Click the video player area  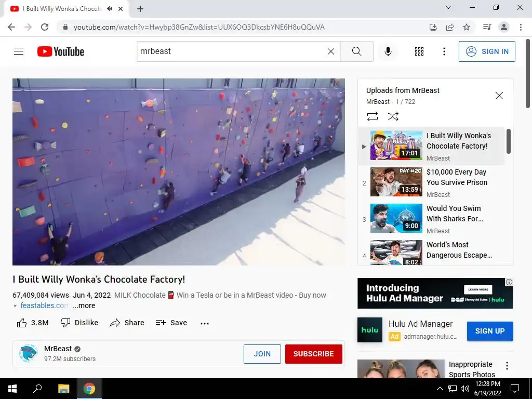coord(179,171)
